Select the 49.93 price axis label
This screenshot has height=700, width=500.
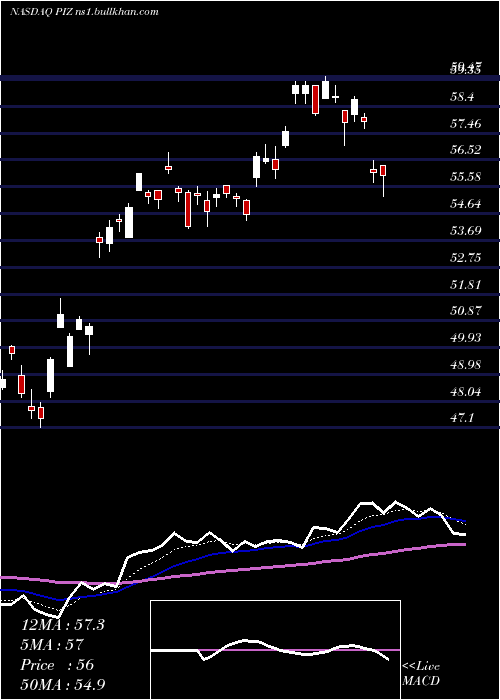pos(466,338)
